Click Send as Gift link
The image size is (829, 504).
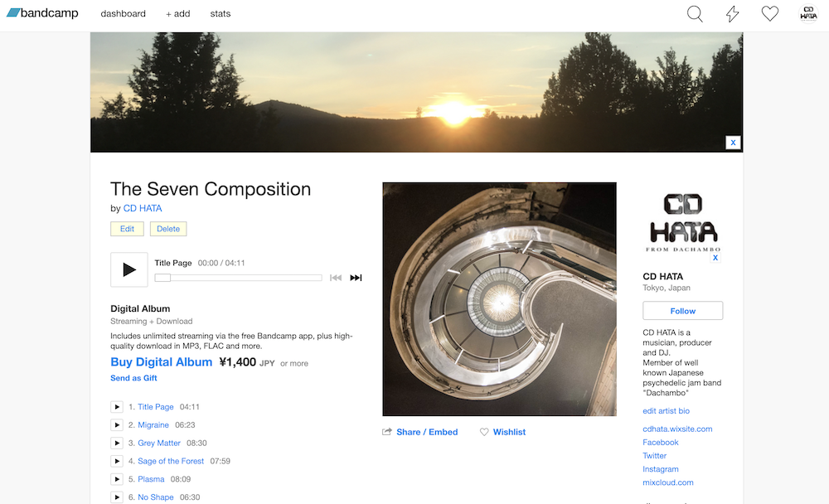133,378
